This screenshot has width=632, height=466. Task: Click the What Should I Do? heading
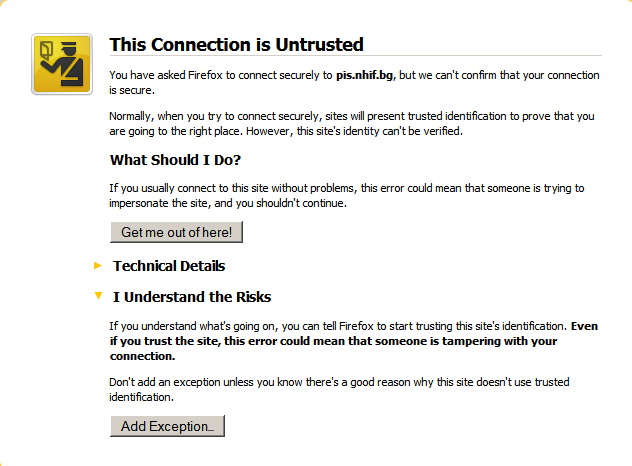click(x=175, y=160)
